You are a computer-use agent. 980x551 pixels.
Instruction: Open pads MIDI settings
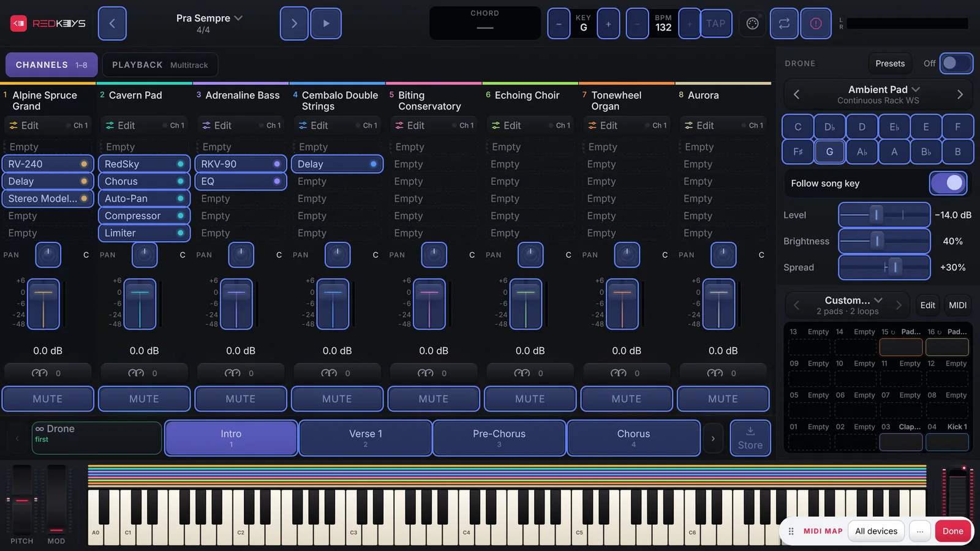click(x=957, y=305)
